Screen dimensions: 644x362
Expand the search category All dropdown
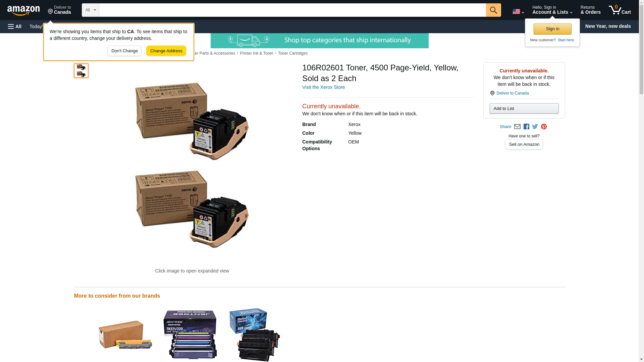point(91,10)
